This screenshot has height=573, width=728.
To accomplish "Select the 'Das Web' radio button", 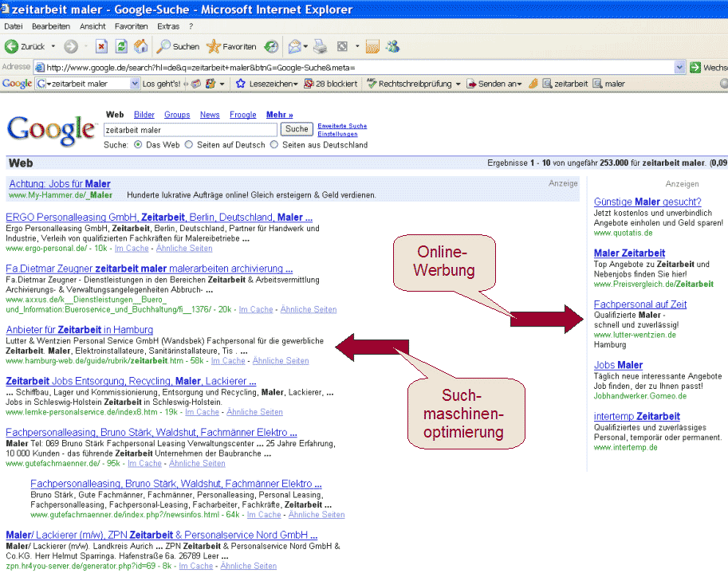I will click(x=138, y=145).
